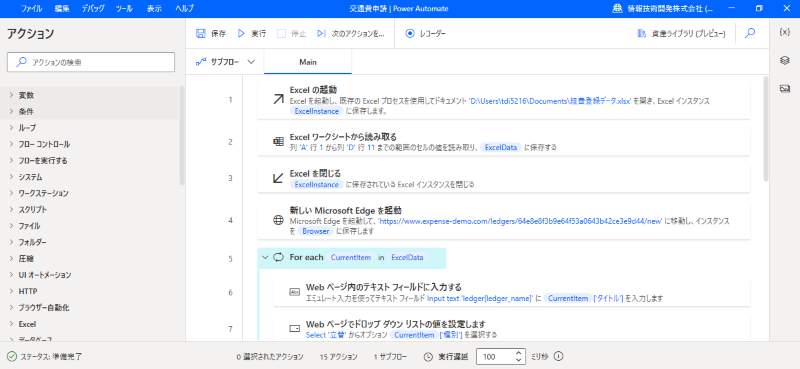Viewport: 800px width, 369px height.
Task: Select the Main tab
Action: click(x=308, y=62)
